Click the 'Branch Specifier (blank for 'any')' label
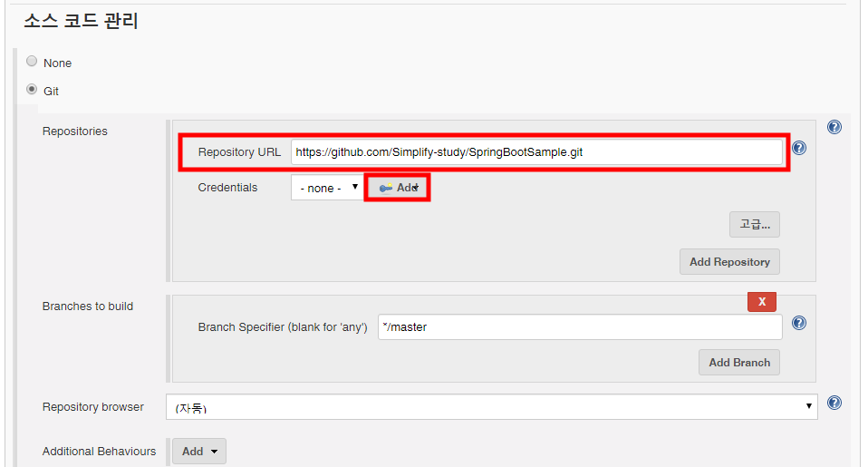This screenshot has width=868, height=467. point(283,326)
